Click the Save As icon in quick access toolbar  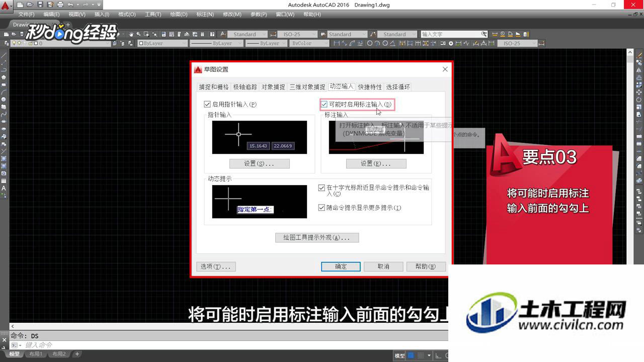pos(50,5)
